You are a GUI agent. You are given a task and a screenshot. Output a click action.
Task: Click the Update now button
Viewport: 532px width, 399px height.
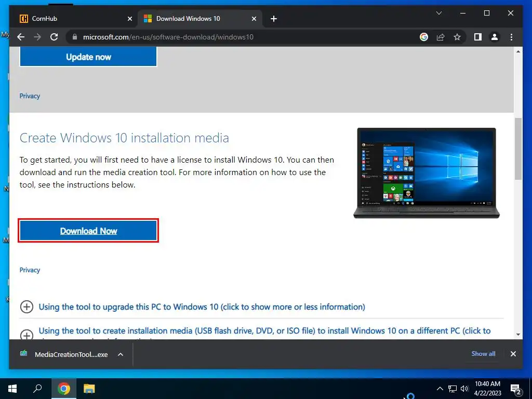tap(88, 57)
